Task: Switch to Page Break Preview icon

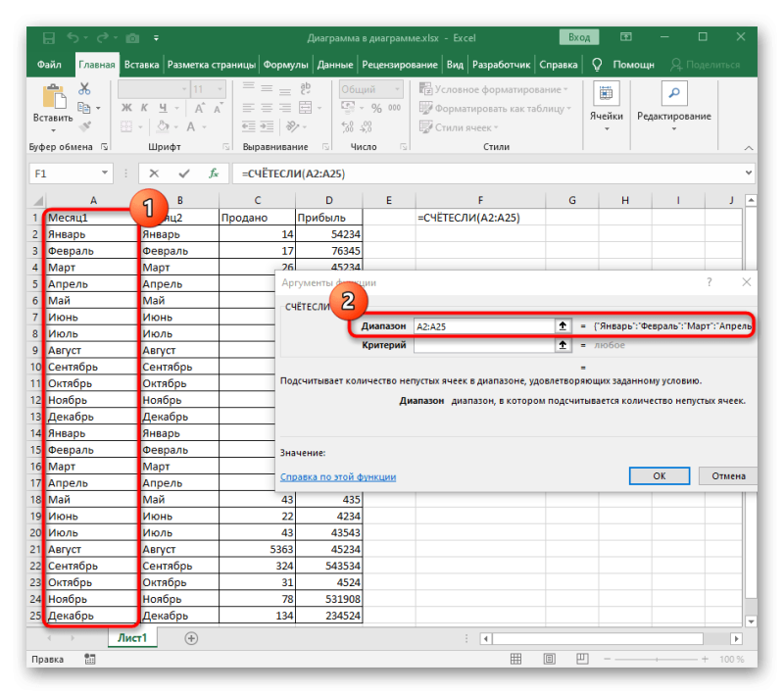Action: 582,659
